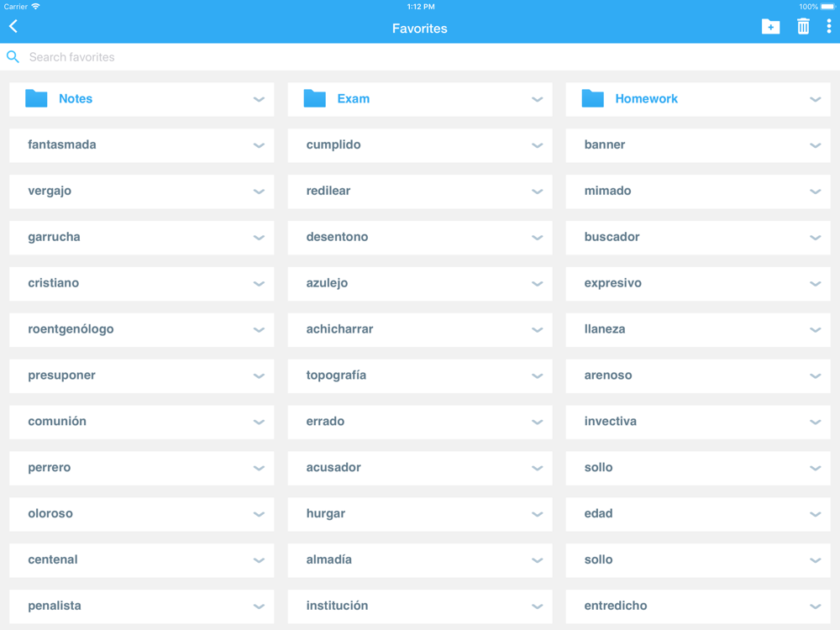Image resolution: width=840 pixels, height=630 pixels.
Task: Select the word cristiano
Action: (x=54, y=283)
